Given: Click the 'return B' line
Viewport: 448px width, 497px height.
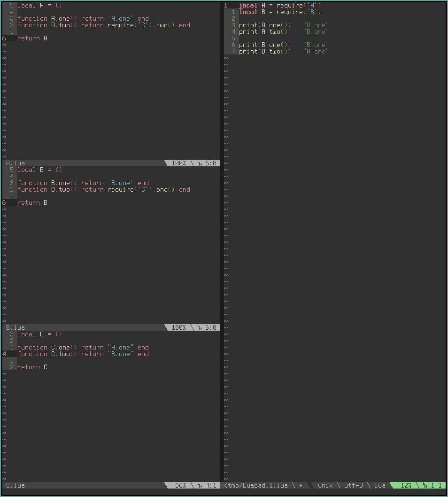Looking at the screenshot, I should (x=32, y=202).
